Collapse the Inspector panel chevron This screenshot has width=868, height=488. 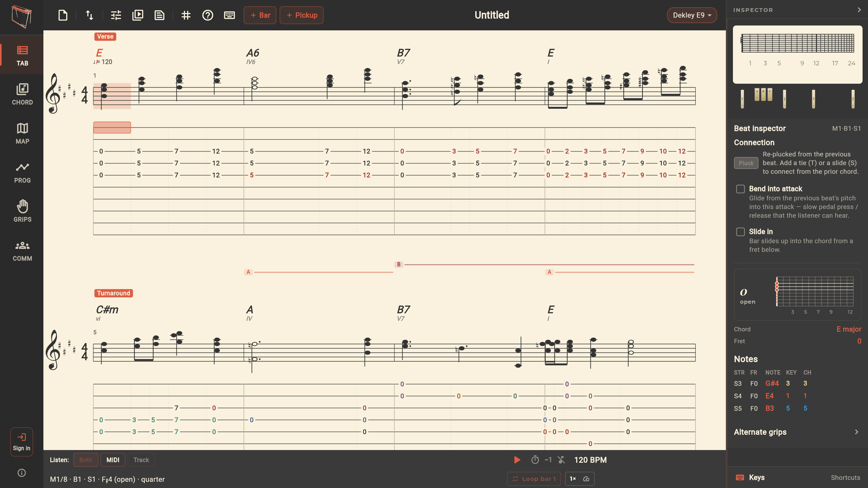[859, 10]
